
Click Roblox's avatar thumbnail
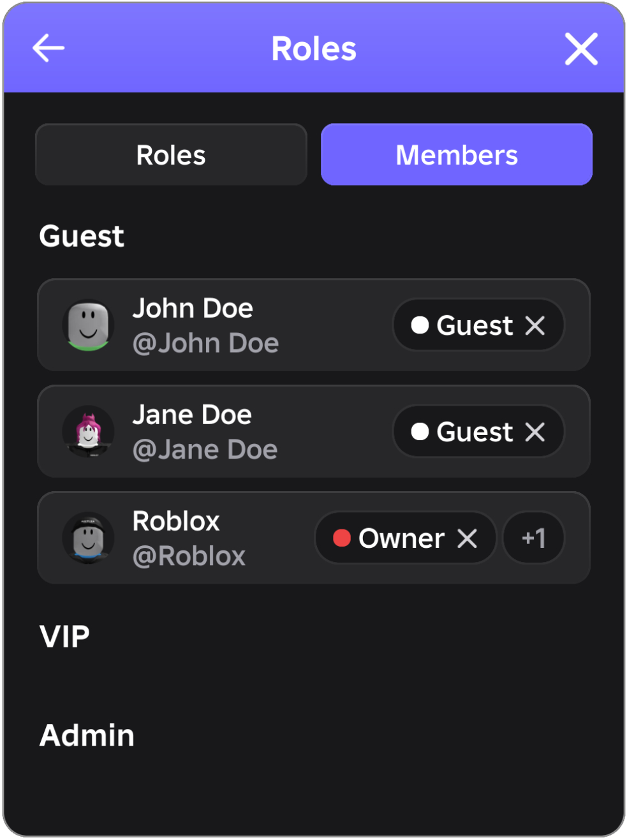point(89,538)
